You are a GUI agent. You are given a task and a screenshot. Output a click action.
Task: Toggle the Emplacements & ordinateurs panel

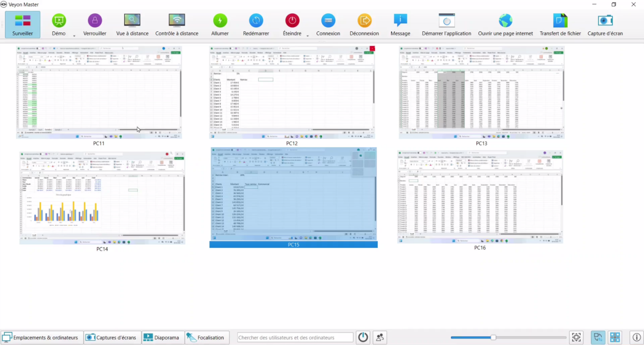point(40,337)
